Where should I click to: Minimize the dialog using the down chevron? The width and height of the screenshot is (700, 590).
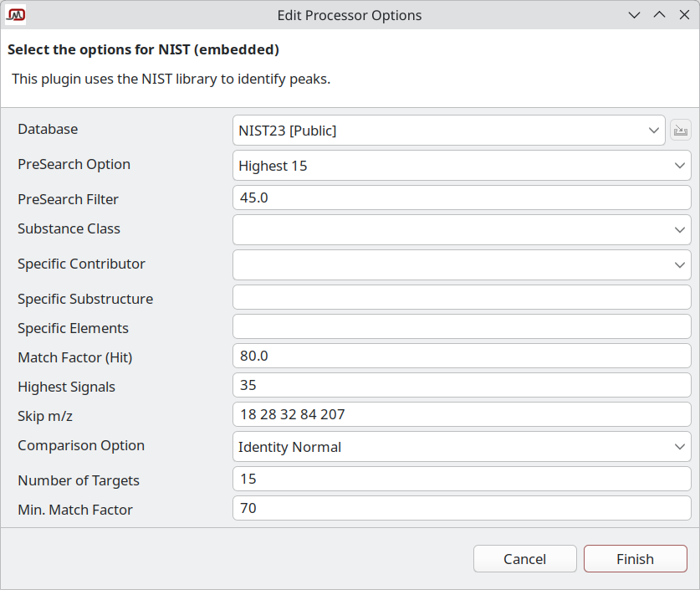tap(635, 15)
